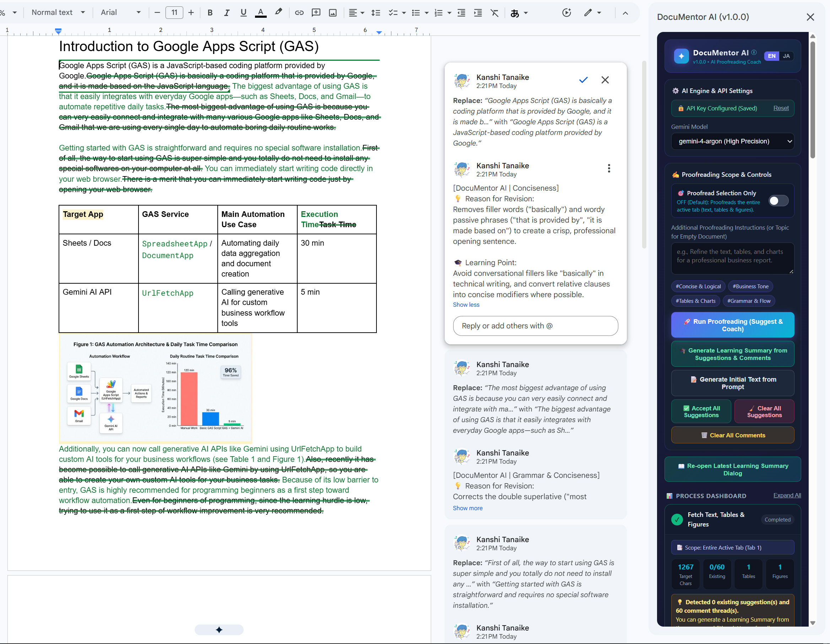
Task: Open the Gemini Model dropdown
Action: 732,141
